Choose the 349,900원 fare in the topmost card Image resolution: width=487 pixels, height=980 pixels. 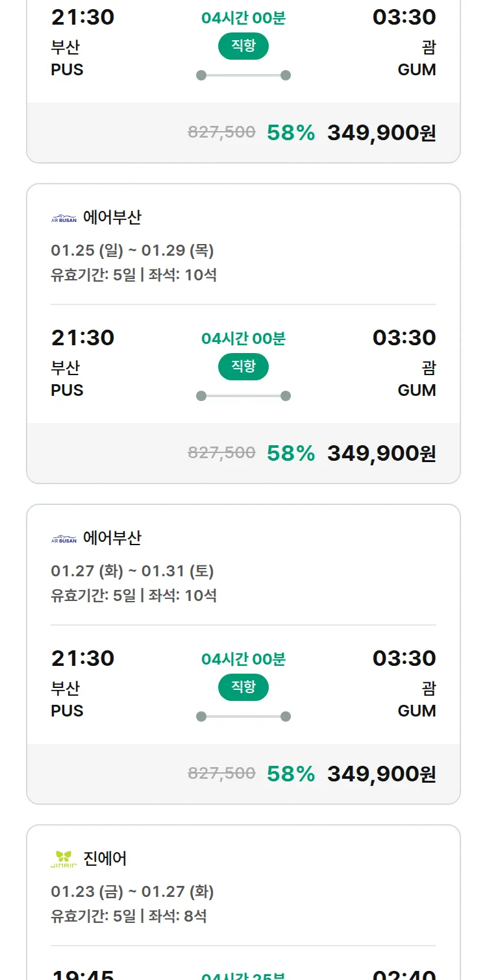(381, 132)
